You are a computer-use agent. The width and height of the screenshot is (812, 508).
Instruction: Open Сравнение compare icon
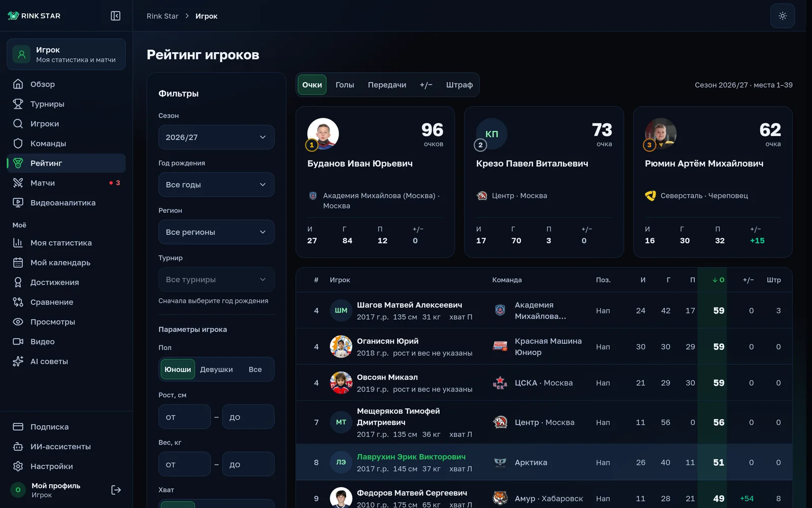18,302
